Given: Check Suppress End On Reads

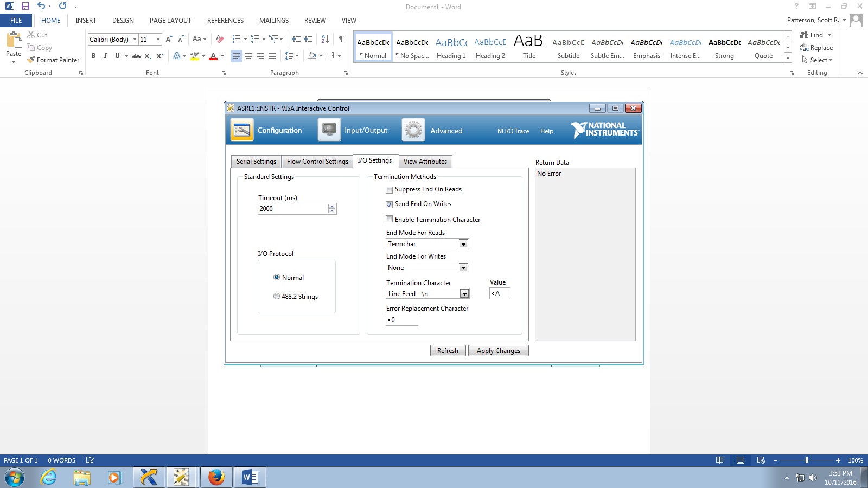Looking at the screenshot, I should pos(389,190).
